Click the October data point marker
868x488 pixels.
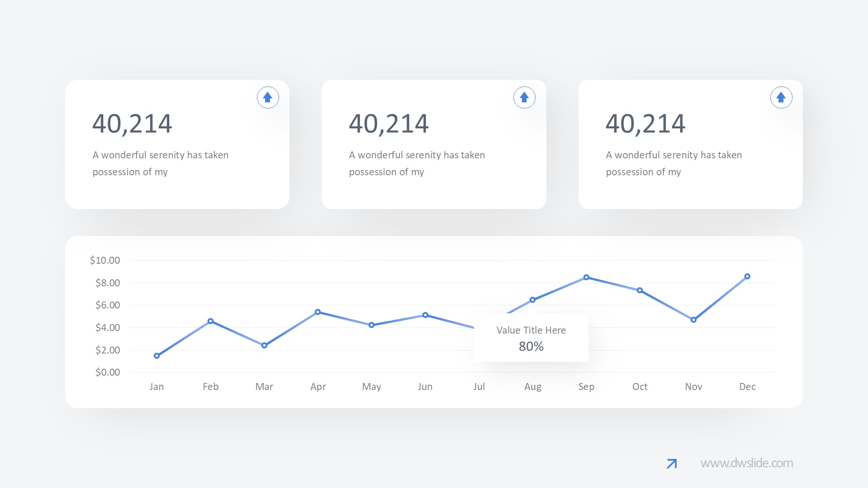click(x=640, y=290)
